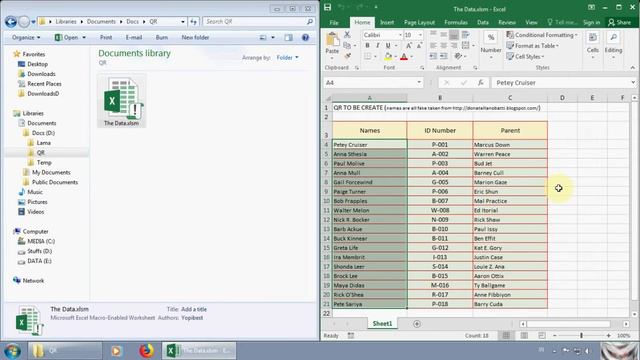Click the Cut scissors icon
Viewport: 640px width, 360px height.
pyautogui.click(x=347, y=35)
